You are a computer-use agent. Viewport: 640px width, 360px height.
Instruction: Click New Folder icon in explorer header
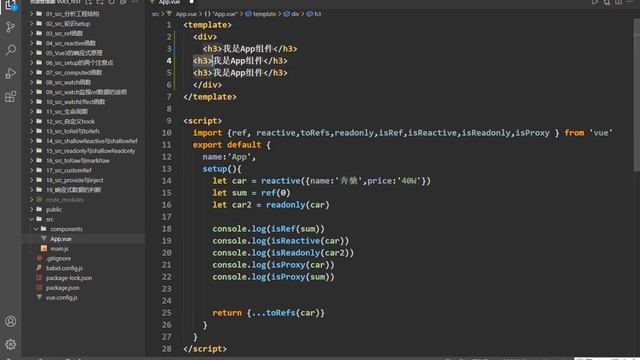coord(100,2)
